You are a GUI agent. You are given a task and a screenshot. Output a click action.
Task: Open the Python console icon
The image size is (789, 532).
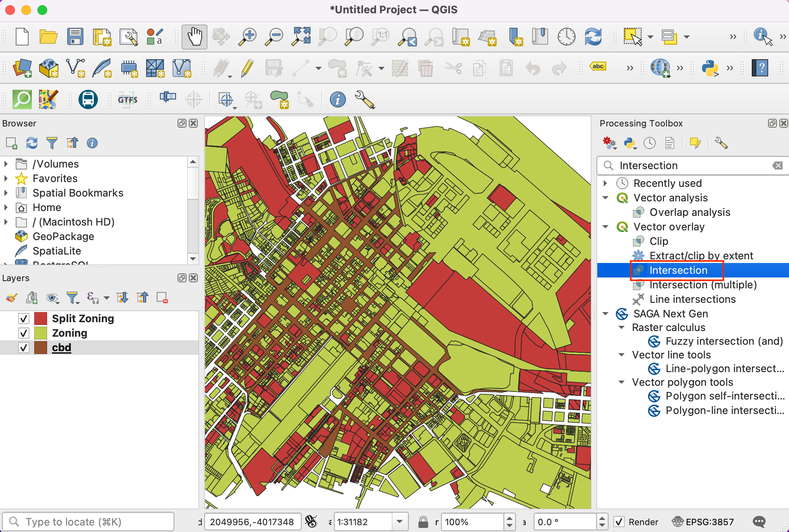710,68
